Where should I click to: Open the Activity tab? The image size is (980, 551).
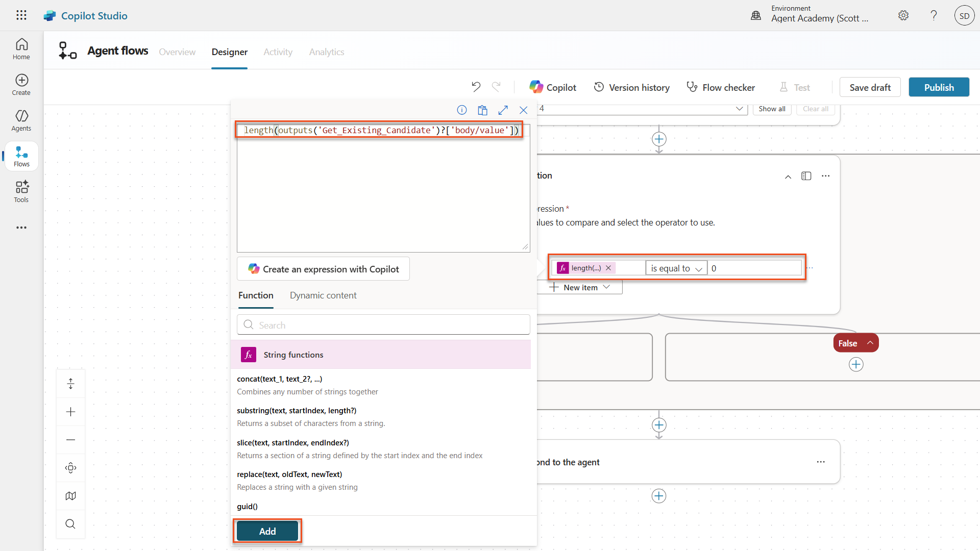[x=278, y=52]
